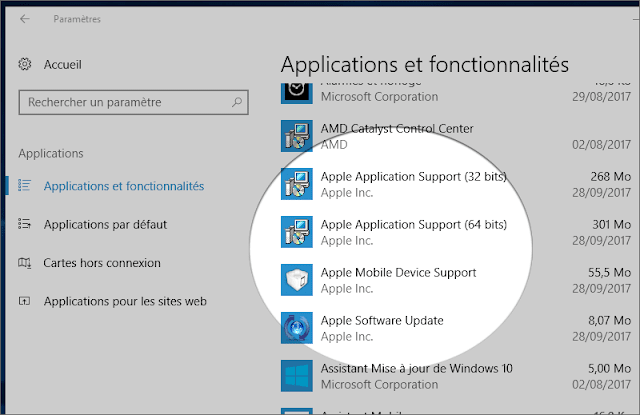640x415 pixels.
Task: Click the Cartes hors connexion map icon
Action: point(24,262)
